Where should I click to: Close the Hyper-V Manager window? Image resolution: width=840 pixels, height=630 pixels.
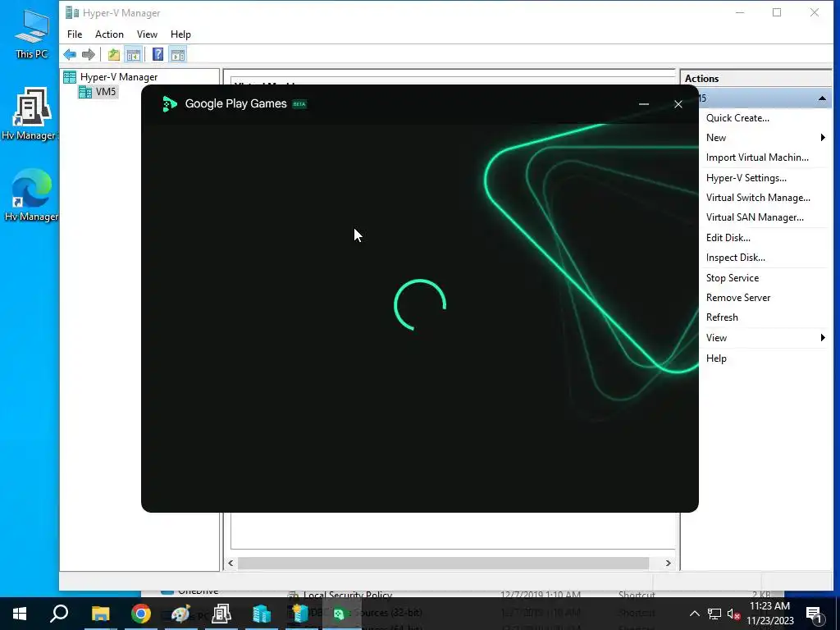(x=815, y=12)
